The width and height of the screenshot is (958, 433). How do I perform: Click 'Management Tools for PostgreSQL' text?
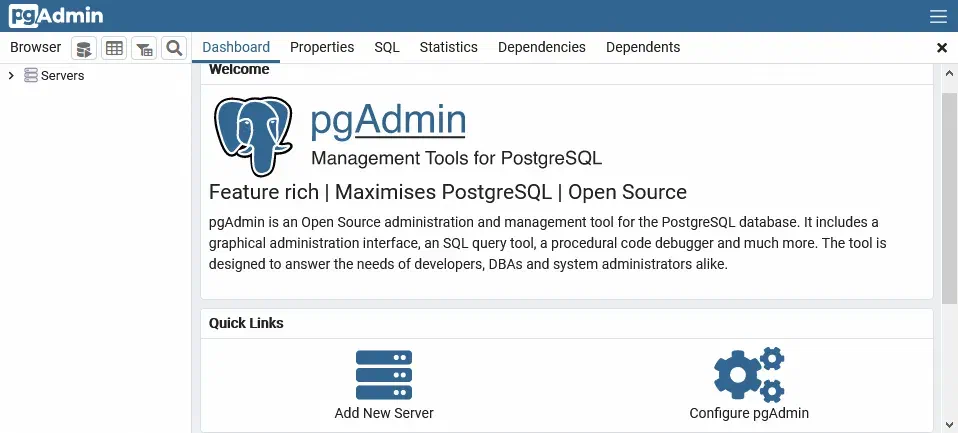coord(456,158)
